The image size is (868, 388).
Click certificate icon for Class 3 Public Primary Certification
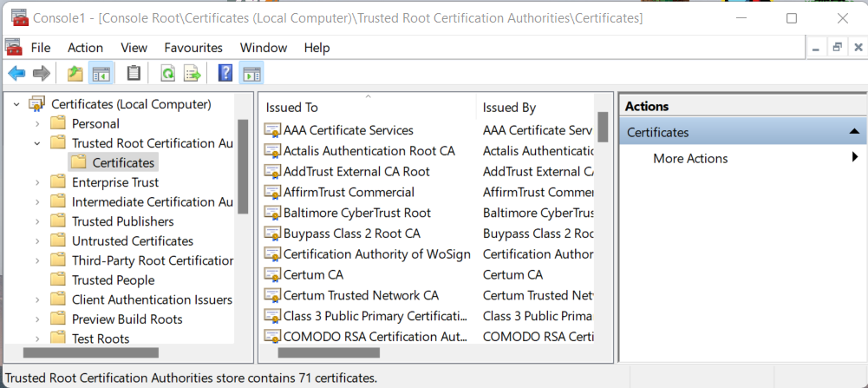tap(271, 316)
